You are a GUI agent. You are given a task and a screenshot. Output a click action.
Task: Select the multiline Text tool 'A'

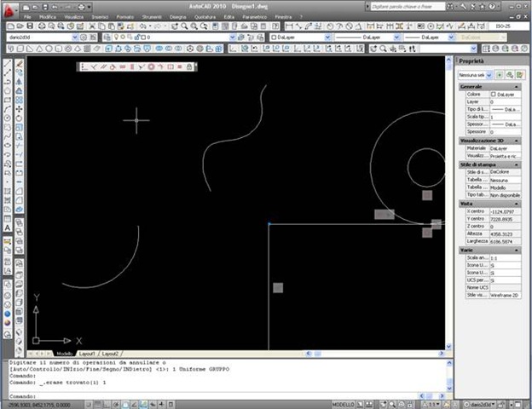coord(8,228)
